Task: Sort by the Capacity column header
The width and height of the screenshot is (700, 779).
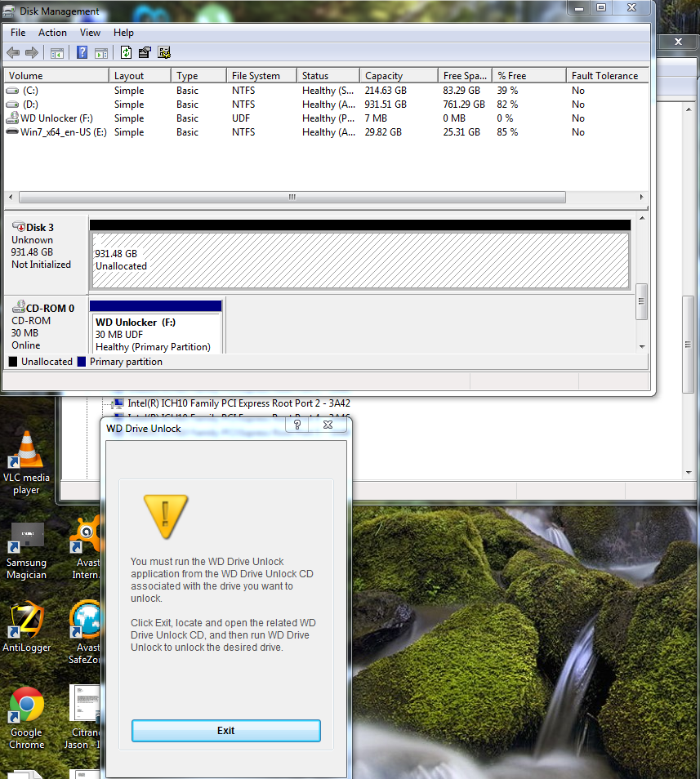Action: [x=399, y=75]
